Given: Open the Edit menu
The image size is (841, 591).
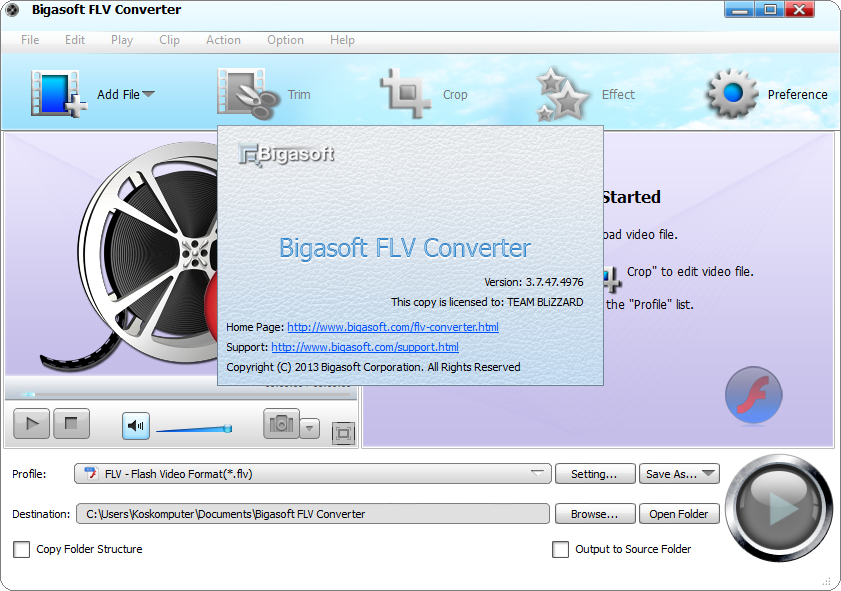Looking at the screenshot, I should (x=75, y=40).
